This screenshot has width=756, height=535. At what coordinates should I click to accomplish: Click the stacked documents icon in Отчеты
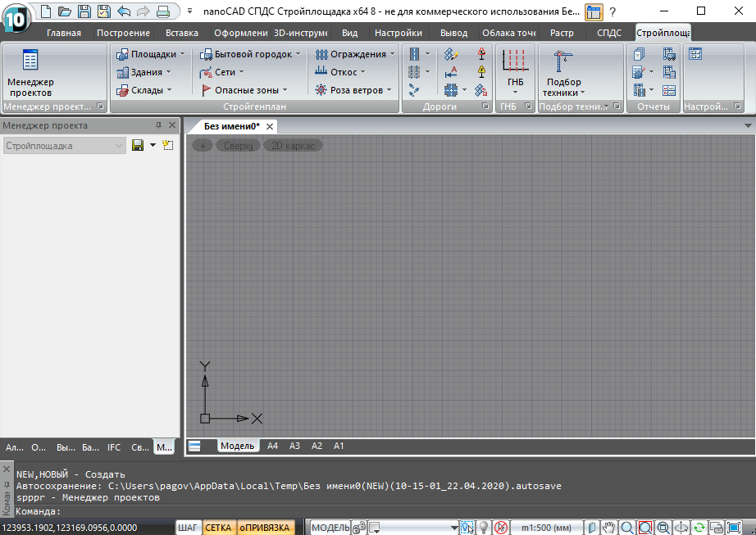coord(640,54)
